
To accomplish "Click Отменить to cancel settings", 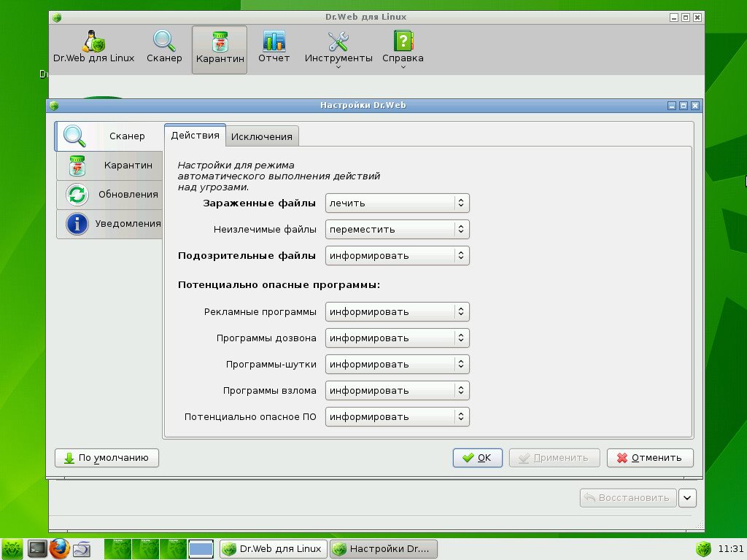I will 650,458.
